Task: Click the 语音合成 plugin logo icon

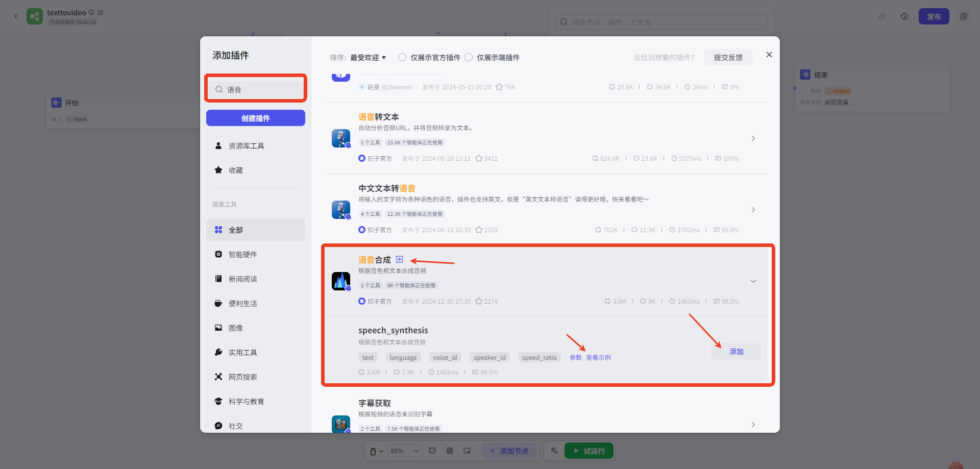Action: point(340,281)
